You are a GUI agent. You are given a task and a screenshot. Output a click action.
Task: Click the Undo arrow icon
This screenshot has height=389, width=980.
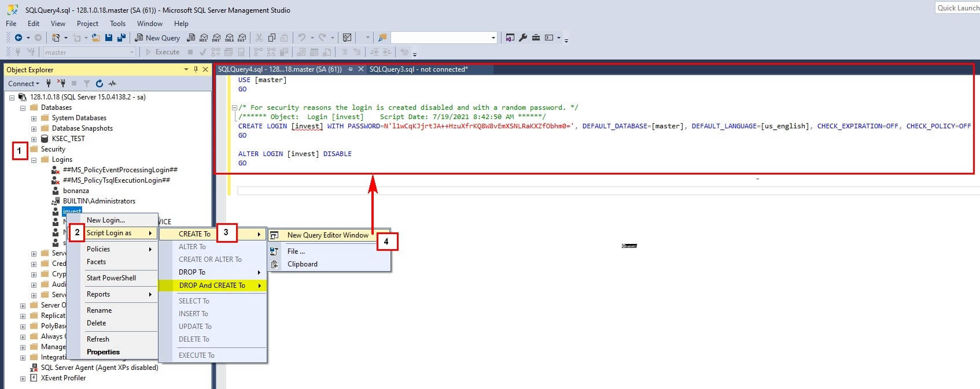point(301,38)
